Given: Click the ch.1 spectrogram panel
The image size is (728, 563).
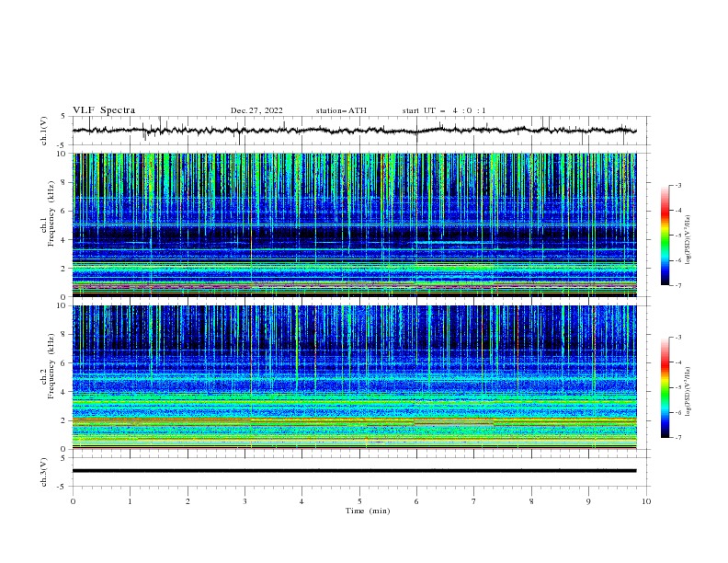Looking at the screenshot, I should (x=354, y=224).
